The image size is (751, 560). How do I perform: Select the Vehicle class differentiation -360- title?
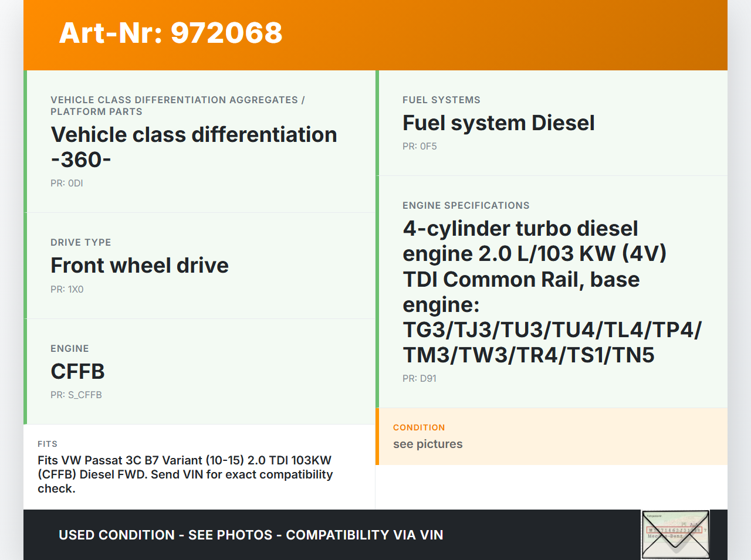[x=194, y=147]
